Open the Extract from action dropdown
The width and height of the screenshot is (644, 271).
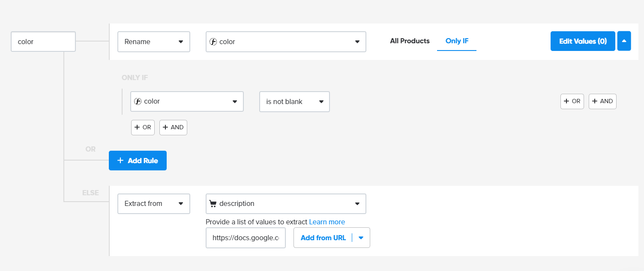coord(154,203)
